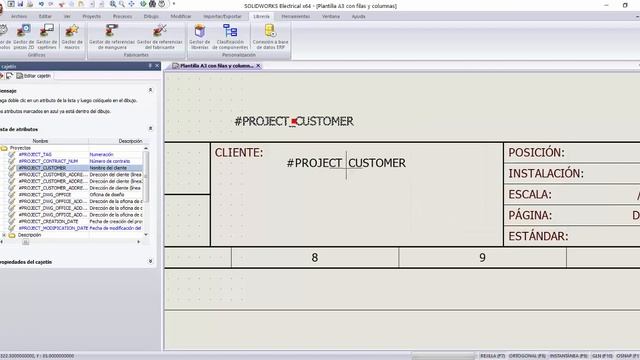Open the Archivo ribbon tab

(x=19, y=16)
